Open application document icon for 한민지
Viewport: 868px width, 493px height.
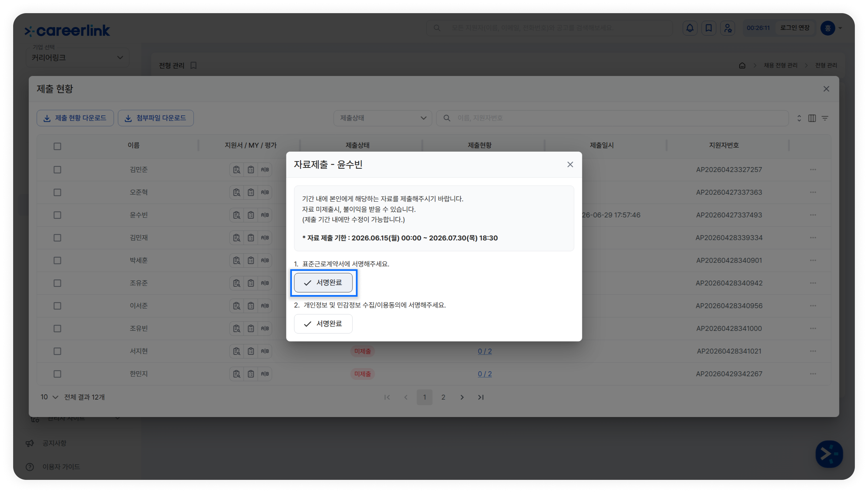pos(236,374)
